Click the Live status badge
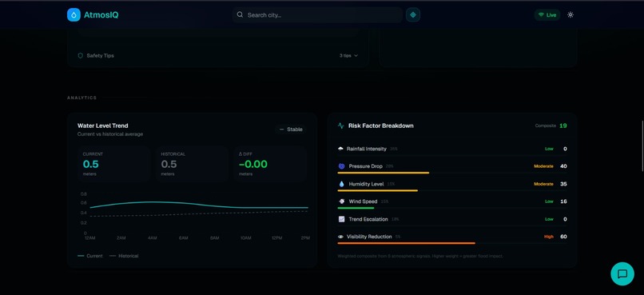This screenshot has height=295, width=644. (547, 15)
